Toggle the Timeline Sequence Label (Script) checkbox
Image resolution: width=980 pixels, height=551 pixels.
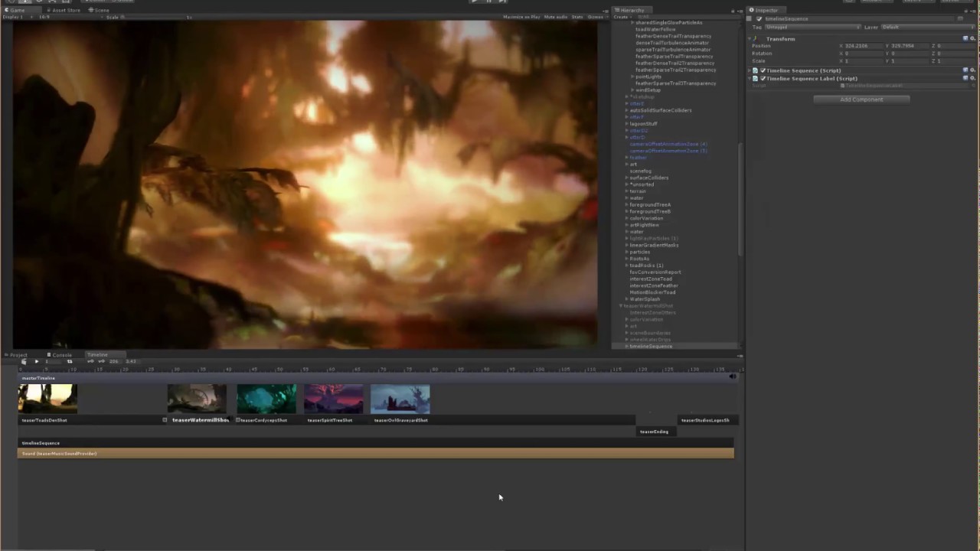point(763,79)
